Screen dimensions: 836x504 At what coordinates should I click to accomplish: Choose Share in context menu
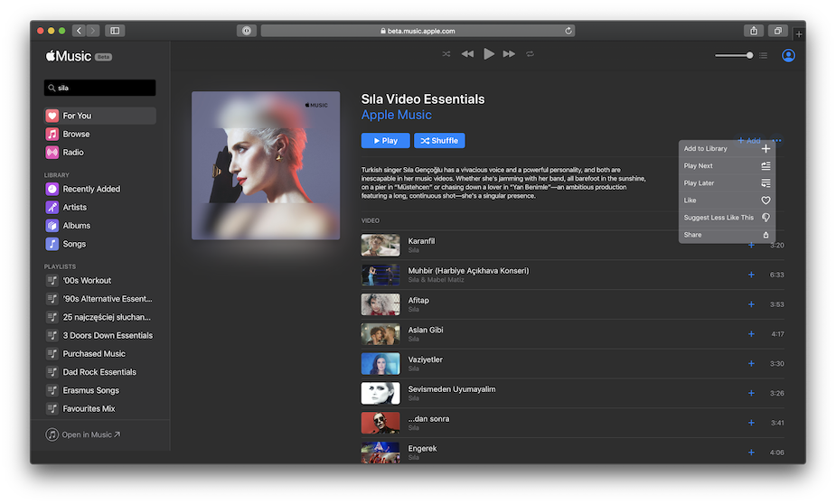pyautogui.click(x=727, y=235)
